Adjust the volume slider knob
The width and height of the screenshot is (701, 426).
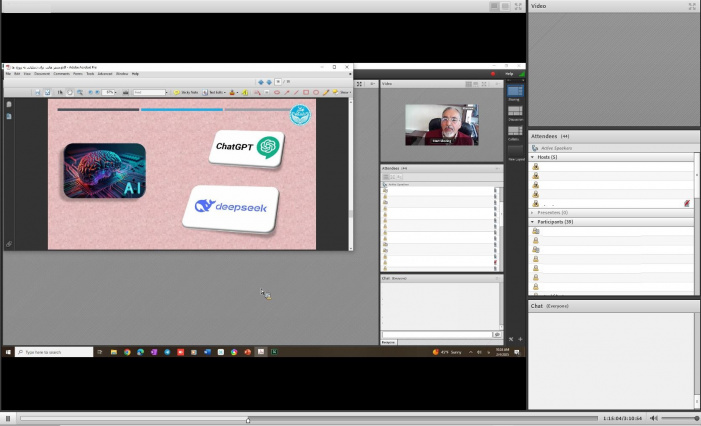pos(697,418)
